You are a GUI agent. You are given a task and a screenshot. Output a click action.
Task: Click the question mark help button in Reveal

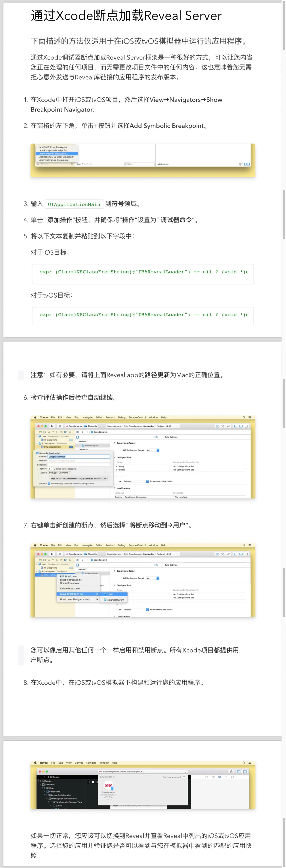pos(184,777)
